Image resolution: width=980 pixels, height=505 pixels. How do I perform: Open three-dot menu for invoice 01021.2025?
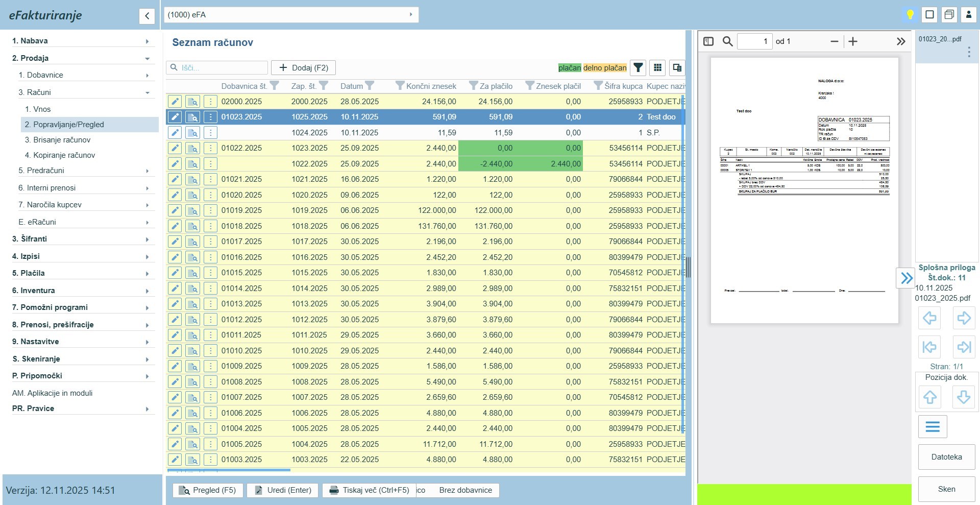[210, 179]
